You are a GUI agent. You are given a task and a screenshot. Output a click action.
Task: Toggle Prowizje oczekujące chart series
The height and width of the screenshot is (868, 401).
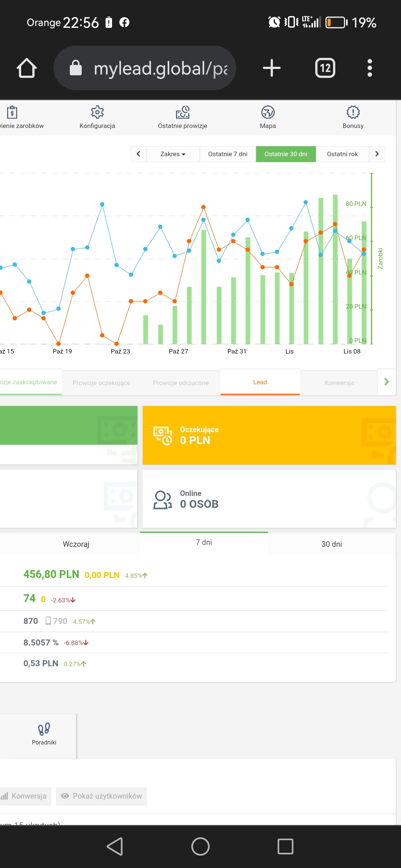[101, 383]
